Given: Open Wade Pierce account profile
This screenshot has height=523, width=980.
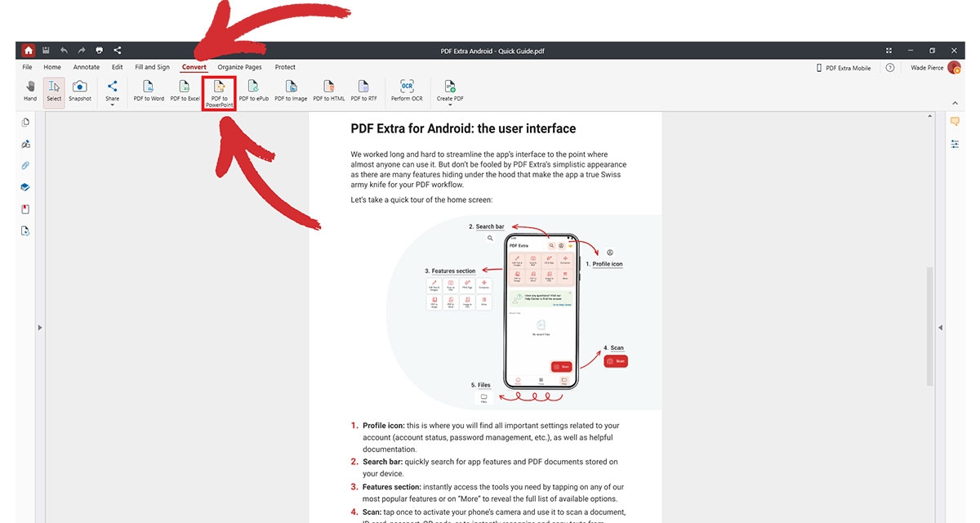Looking at the screenshot, I should (935, 68).
